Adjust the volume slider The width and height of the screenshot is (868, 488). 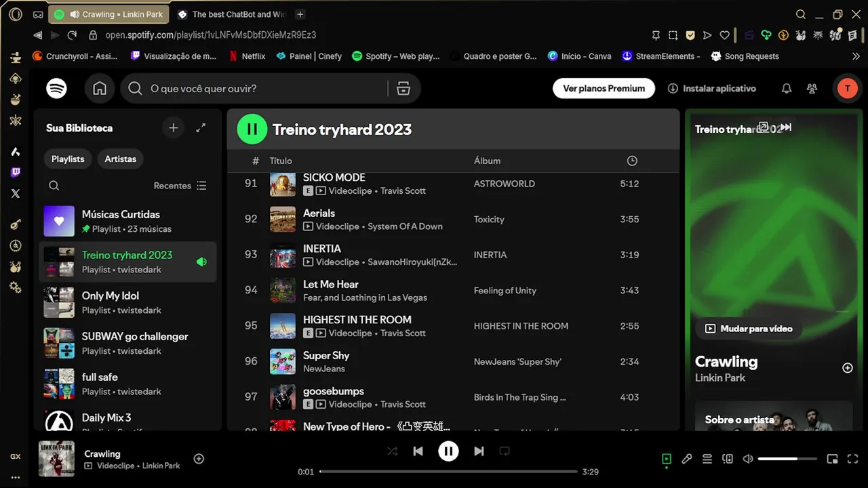787,459
